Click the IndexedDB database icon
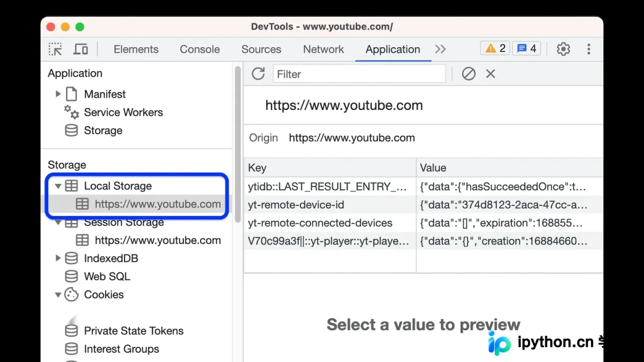Image resolution: width=644 pixels, height=362 pixels. 71,258
